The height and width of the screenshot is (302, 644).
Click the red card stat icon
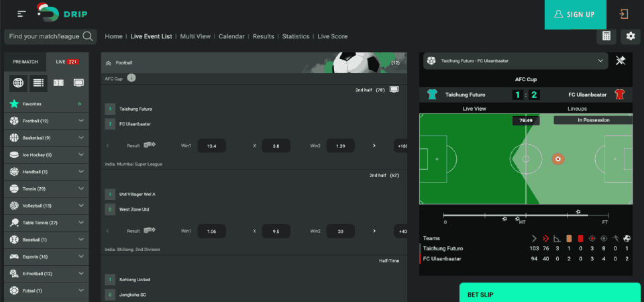pyautogui.click(x=580, y=238)
